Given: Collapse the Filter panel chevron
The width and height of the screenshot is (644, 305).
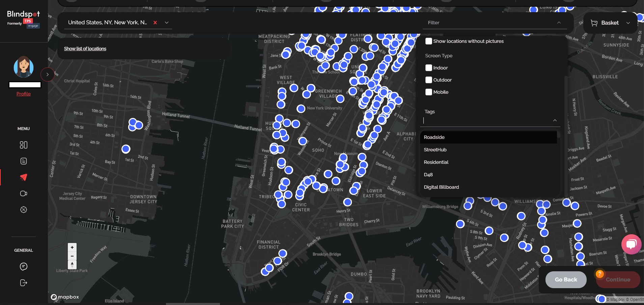Looking at the screenshot, I should tap(559, 23).
